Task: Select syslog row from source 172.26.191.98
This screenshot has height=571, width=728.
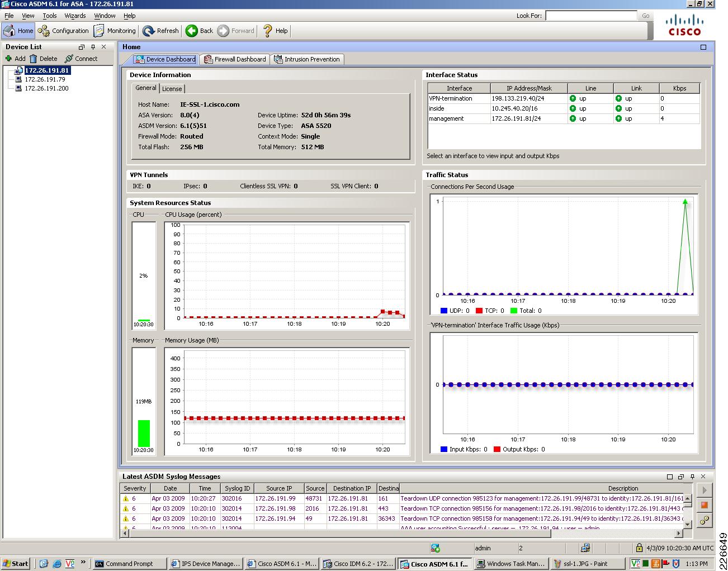Action: pyautogui.click(x=401, y=508)
